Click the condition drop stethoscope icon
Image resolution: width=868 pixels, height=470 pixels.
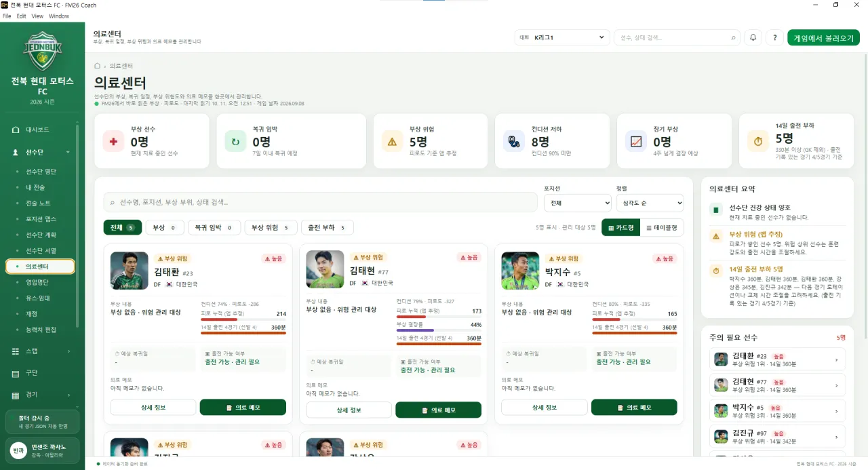click(x=514, y=142)
